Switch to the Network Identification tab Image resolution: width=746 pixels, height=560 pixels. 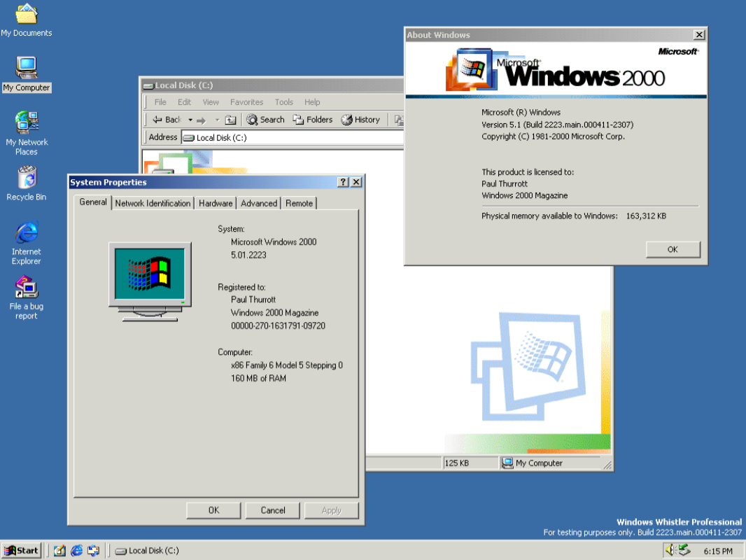(153, 203)
